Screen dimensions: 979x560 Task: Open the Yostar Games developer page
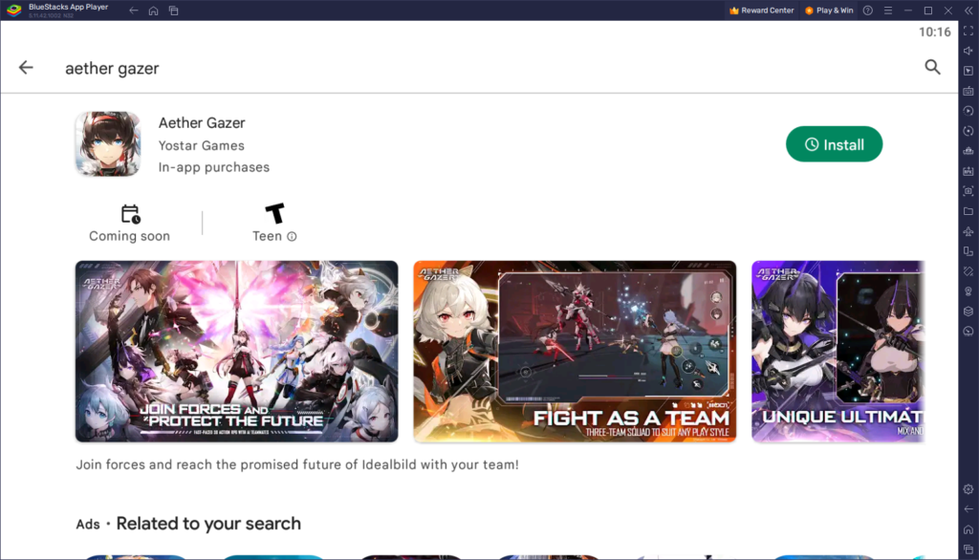click(201, 145)
